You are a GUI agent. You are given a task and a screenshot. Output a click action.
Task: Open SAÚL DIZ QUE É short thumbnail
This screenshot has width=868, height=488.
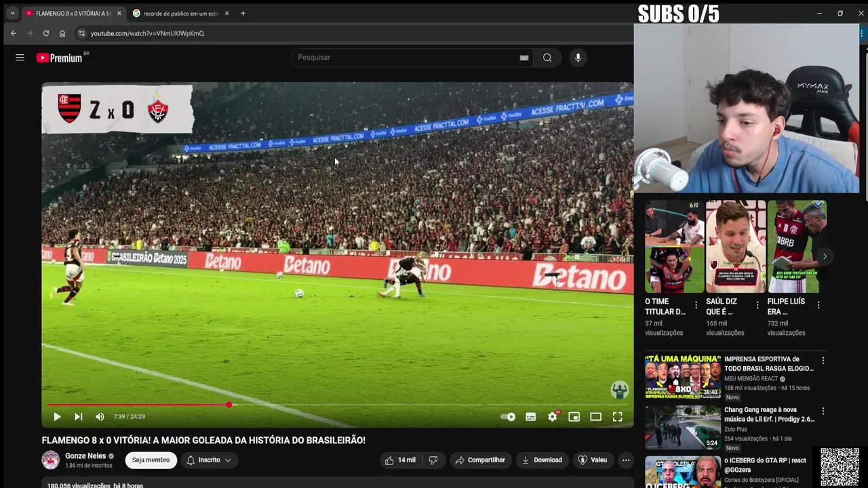coord(736,246)
